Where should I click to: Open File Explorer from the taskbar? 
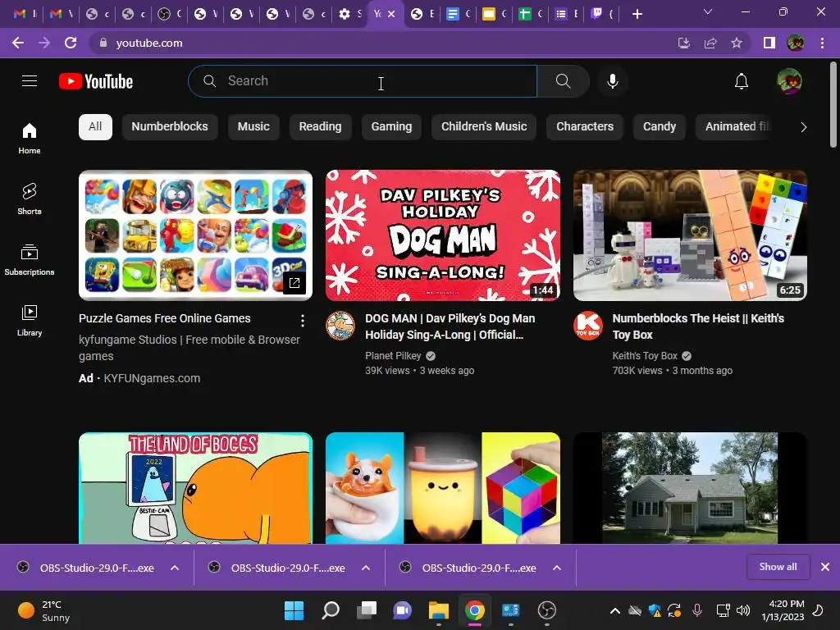click(438, 610)
